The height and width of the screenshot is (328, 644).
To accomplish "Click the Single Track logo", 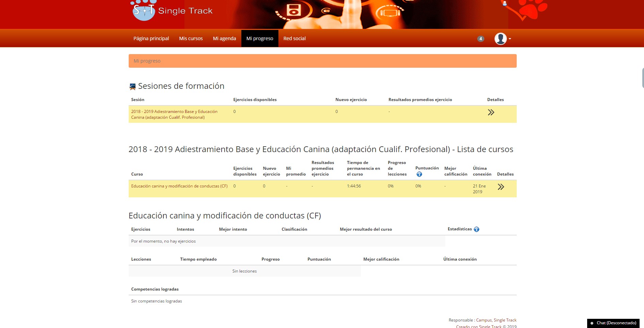I will tap(172, 11).
